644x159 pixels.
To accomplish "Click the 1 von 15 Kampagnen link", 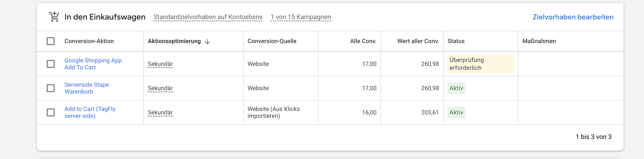I will click(x=300, y=17).
